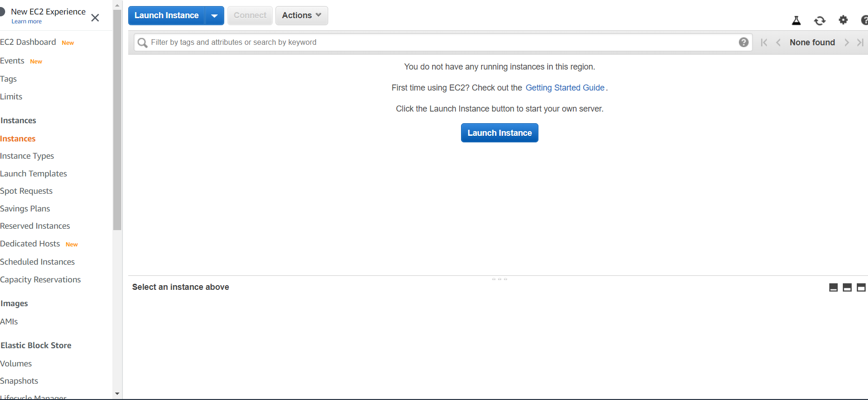Click the sidebar scroll up arrow
Image resolution: width=868 pixels, height=400 pixels.
[x=117, y=5]
